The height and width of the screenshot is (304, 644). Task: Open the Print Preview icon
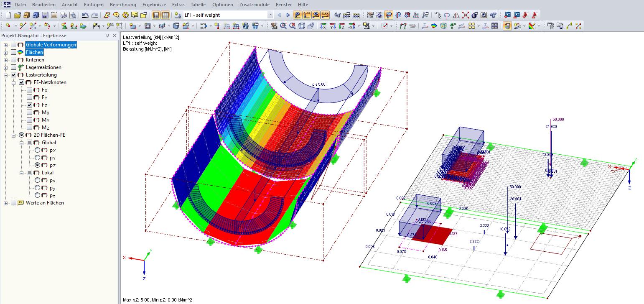73,15
